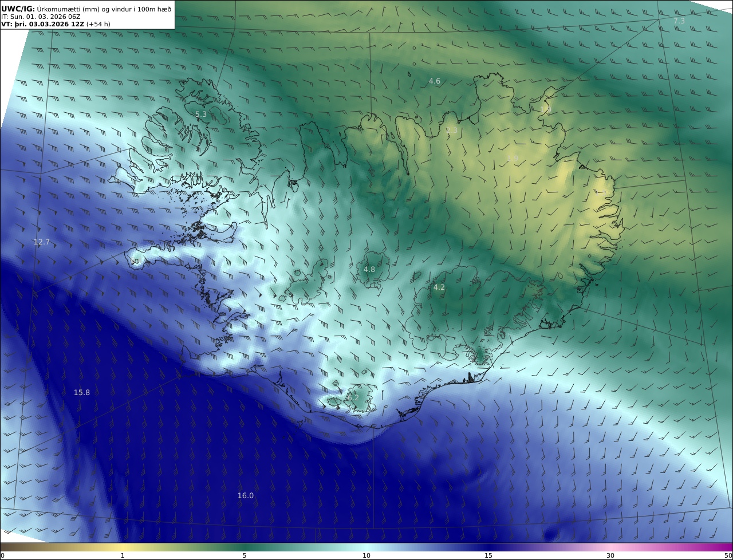Screen dimensions: 733x560
Task: Select the 7.3 value label
Action: [x=679, y=21]
